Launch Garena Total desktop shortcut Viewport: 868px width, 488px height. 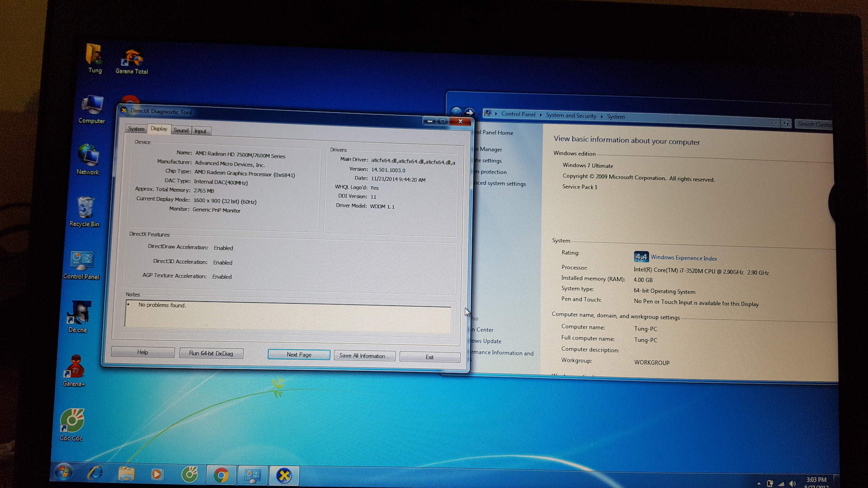[x=132, y=61]
